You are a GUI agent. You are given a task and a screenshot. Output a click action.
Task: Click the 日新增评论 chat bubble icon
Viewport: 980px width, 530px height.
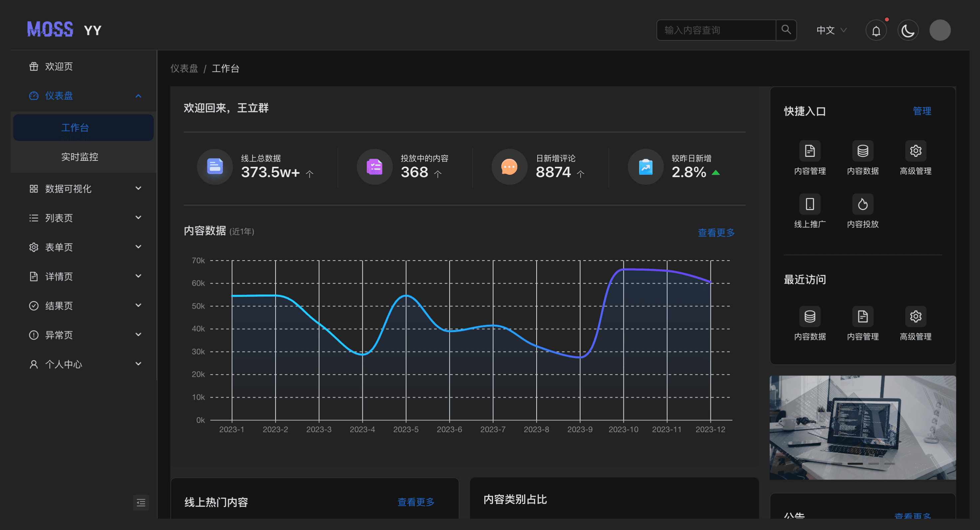click(x=509, y=167)
